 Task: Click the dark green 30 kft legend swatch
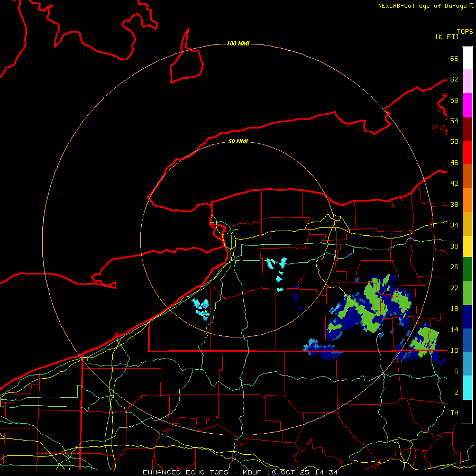(467, 269)
